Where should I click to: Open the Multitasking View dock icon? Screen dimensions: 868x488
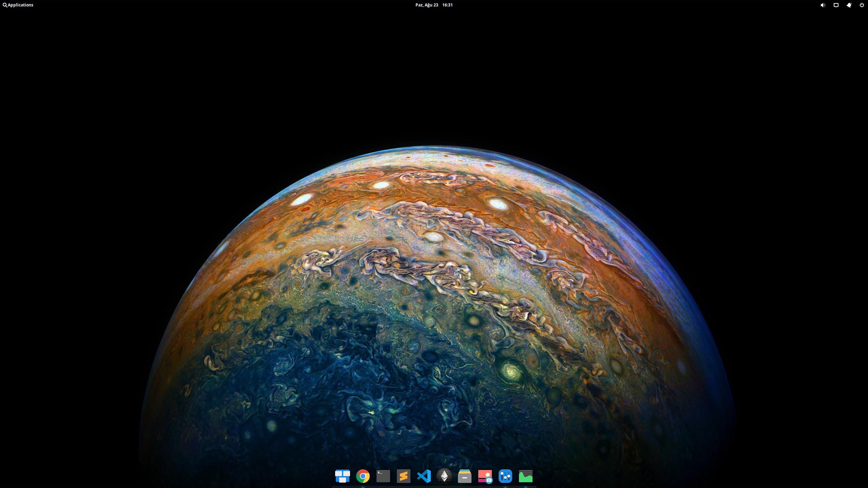pyautogui.click(x=342, y=476)
